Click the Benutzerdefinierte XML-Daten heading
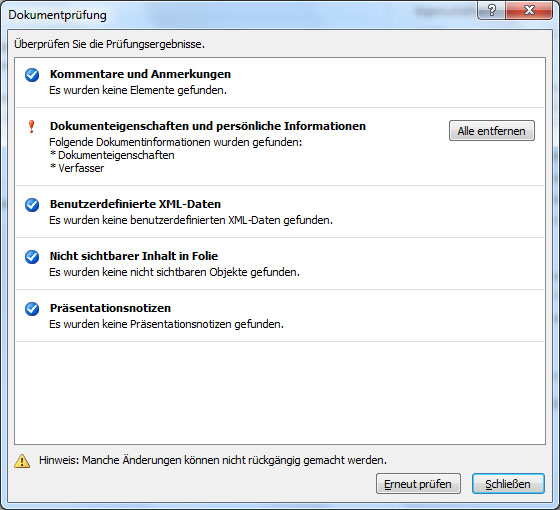The image size is (560, 510). [135, 204]
